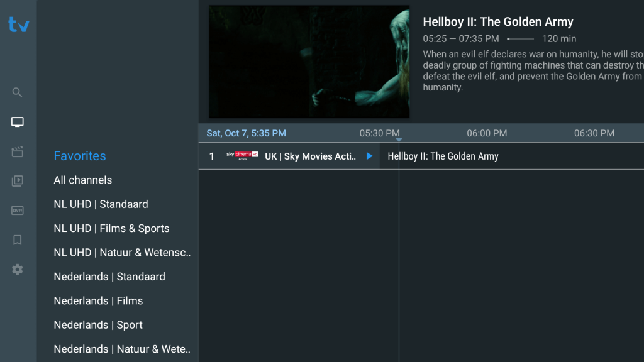Screen dimensions: 644x362
Task: Open the Nederlands | Films group
Action: click(x=99, y=301)
